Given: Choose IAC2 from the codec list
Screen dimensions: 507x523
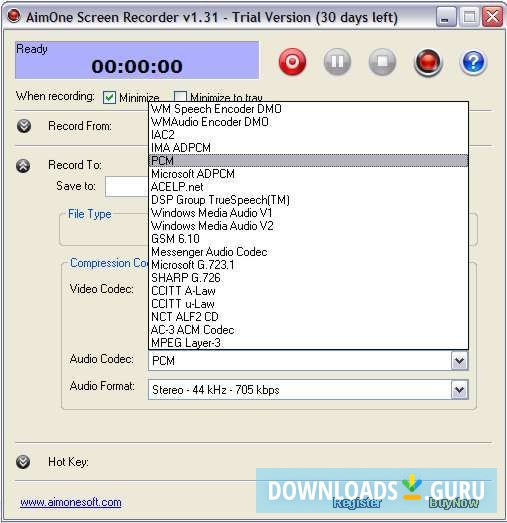Looking at the screenshot, I should coord(309,135).
